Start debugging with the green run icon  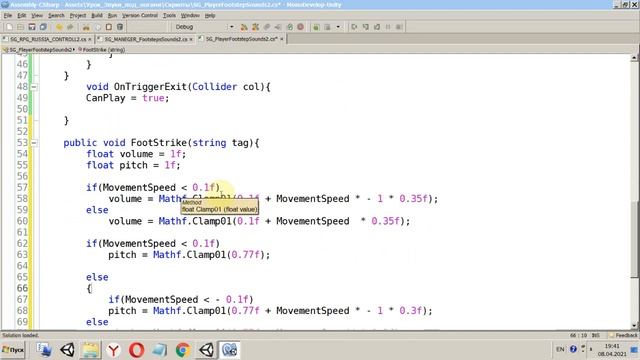pos(289,27)
